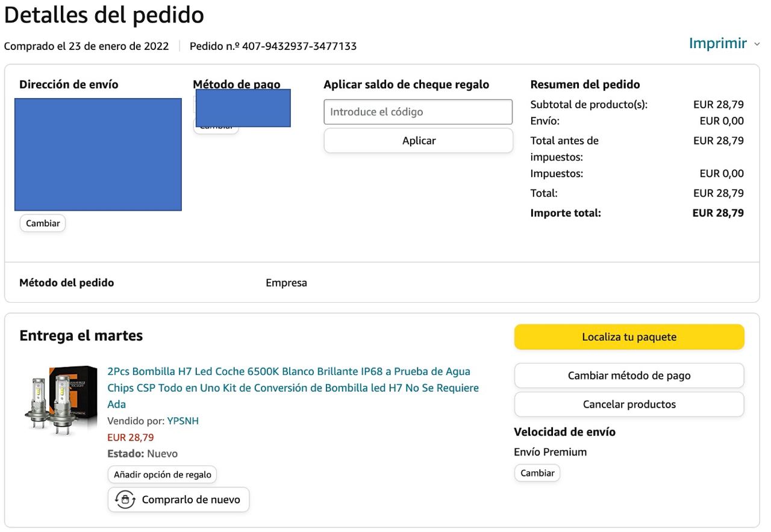
Task: Click the gift code input field
Action: point(418,112)
